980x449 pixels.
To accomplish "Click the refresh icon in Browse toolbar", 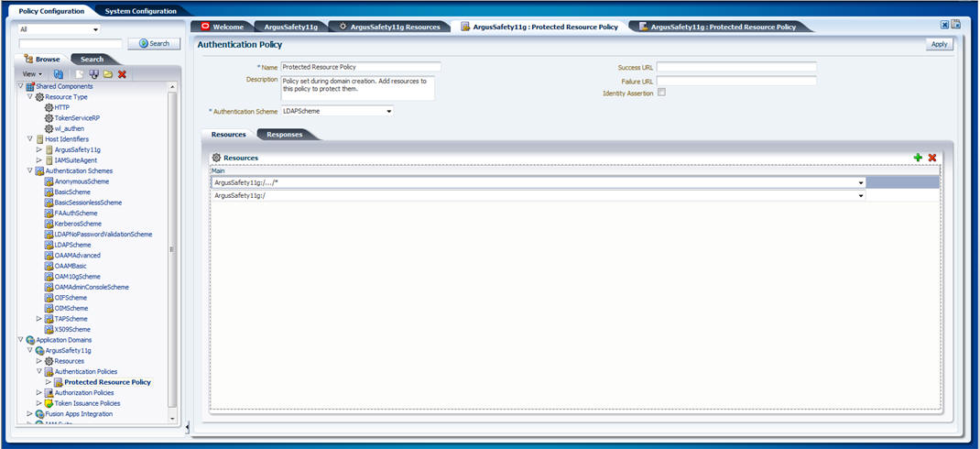I will pos(58,74).
